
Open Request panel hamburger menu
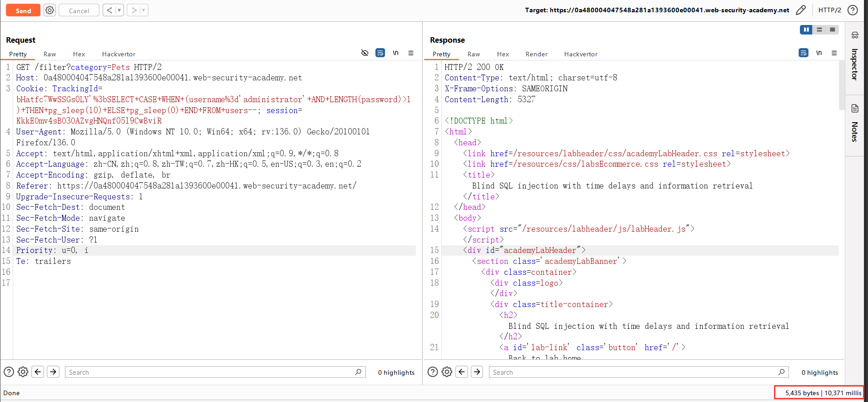pos(411,53)
